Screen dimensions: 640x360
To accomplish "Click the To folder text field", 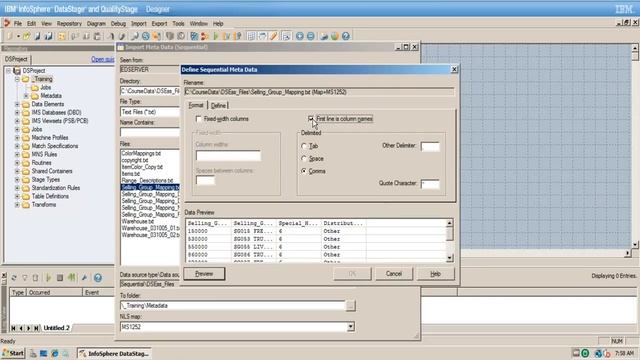I will click(233, 306).
